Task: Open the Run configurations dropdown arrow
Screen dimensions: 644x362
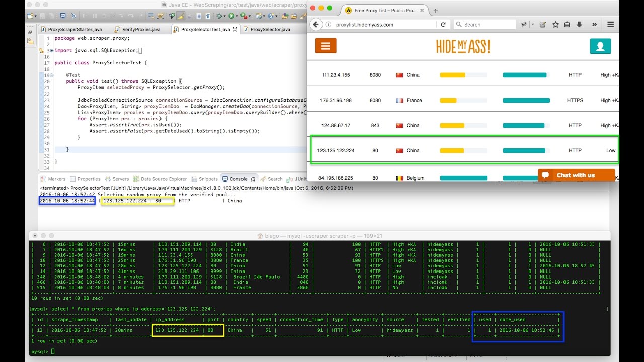Action: coord(237,17)
